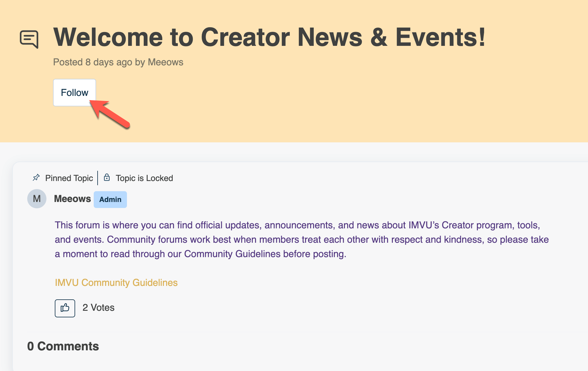Click the Topic is Locked label
The height and width of the screenshot is (371, 588).
click(x=144, y=178)
